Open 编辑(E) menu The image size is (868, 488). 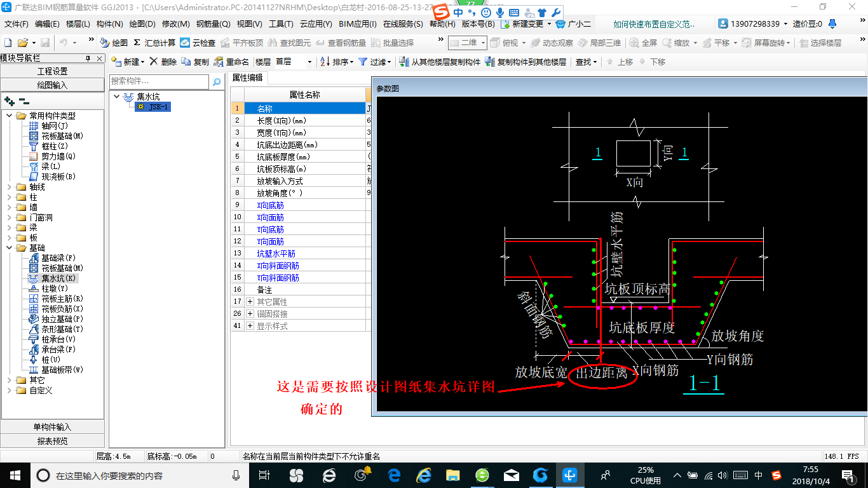[x=47, y=24]
